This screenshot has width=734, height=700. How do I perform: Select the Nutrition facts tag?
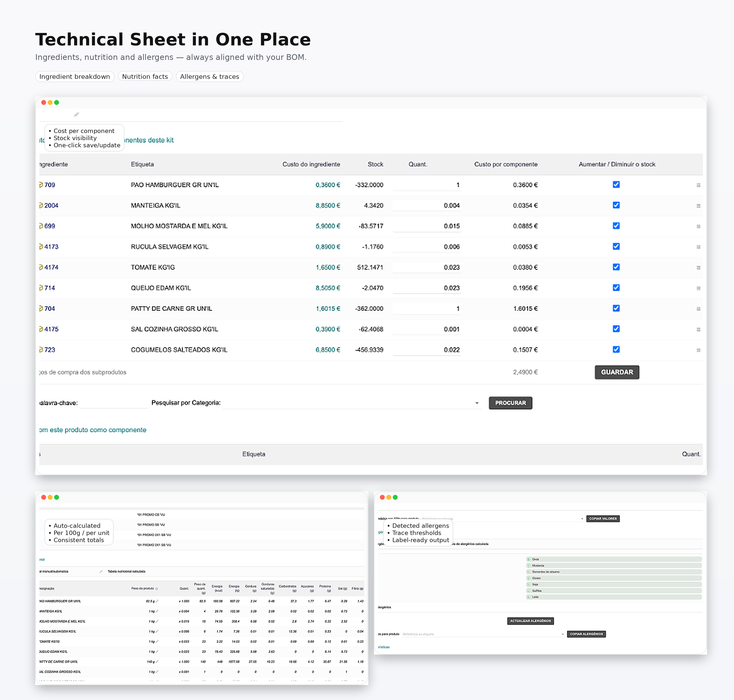click(145, 77)
